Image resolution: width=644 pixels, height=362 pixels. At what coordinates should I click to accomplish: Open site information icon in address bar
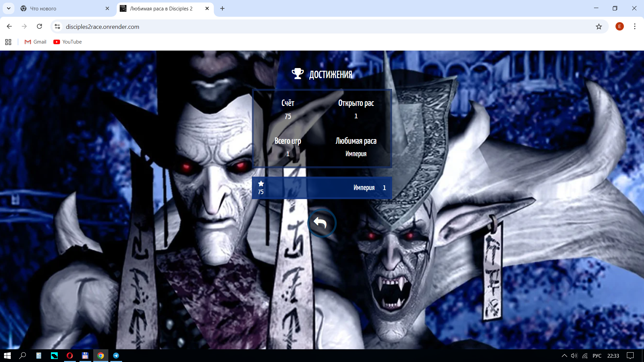click(x=57, y=26)
